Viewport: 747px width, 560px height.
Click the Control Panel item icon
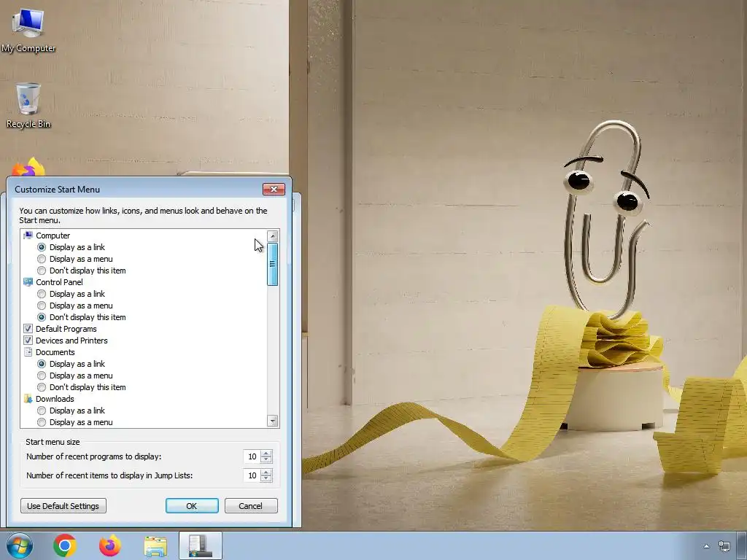point(28,282)
